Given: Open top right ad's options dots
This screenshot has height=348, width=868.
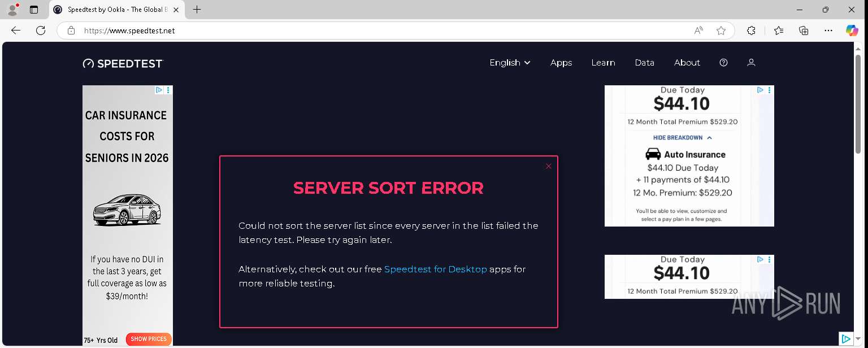Looking at the screenshot, I should tap(769, 90).
